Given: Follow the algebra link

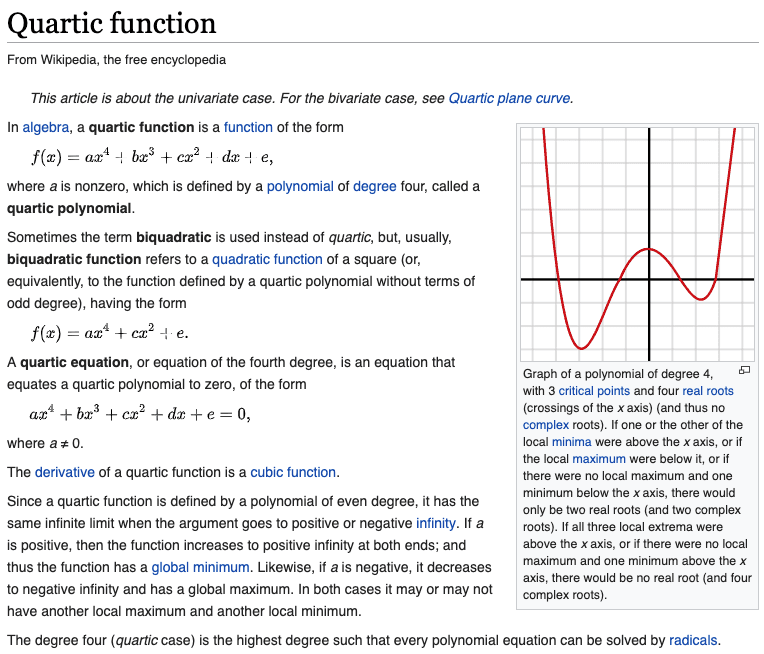Looking at the screenshot, I should pos(46,127).
